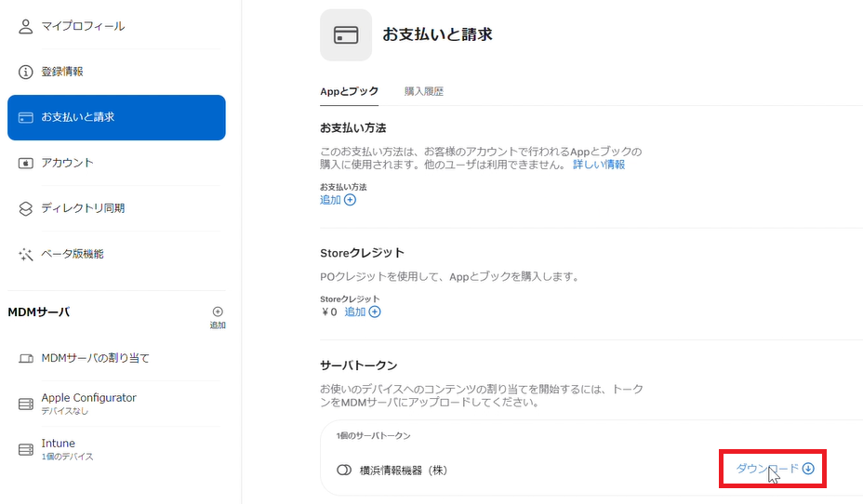This screenshot has height=504, width=863.
Task: Click the plus icon beside Store credit 追加
Action: 375,312
